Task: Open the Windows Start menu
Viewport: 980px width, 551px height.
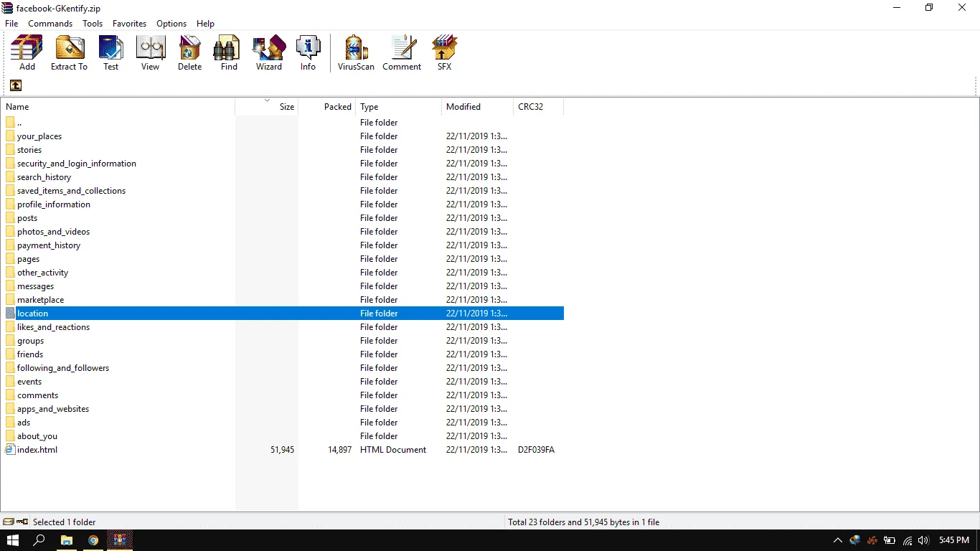Action: [x=13, y=540]
